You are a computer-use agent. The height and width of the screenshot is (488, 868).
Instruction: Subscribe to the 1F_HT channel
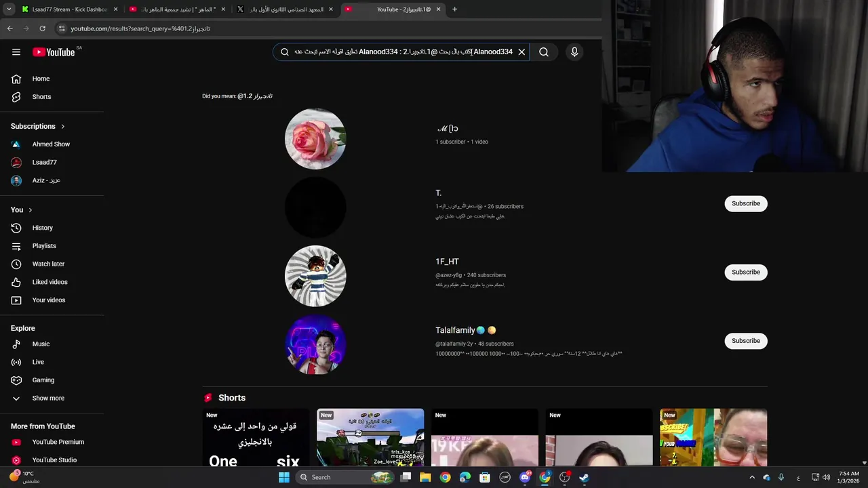tap(746, 272)
